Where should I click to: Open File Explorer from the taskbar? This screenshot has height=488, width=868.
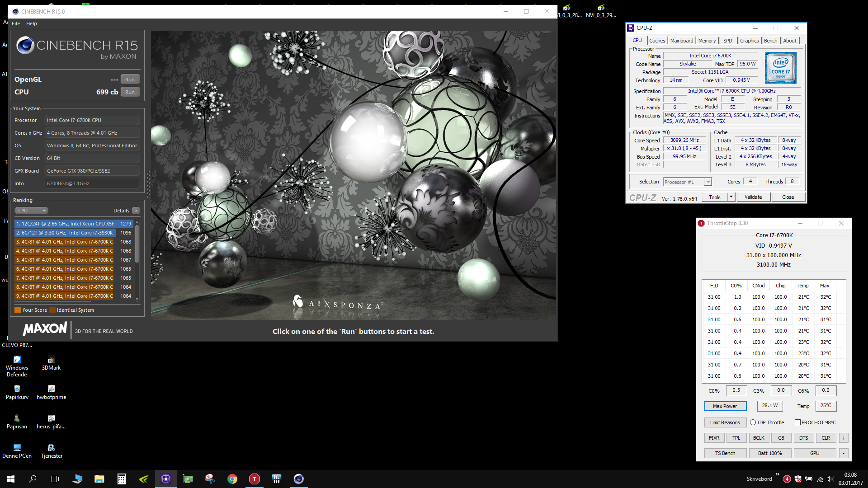point(99,479)
